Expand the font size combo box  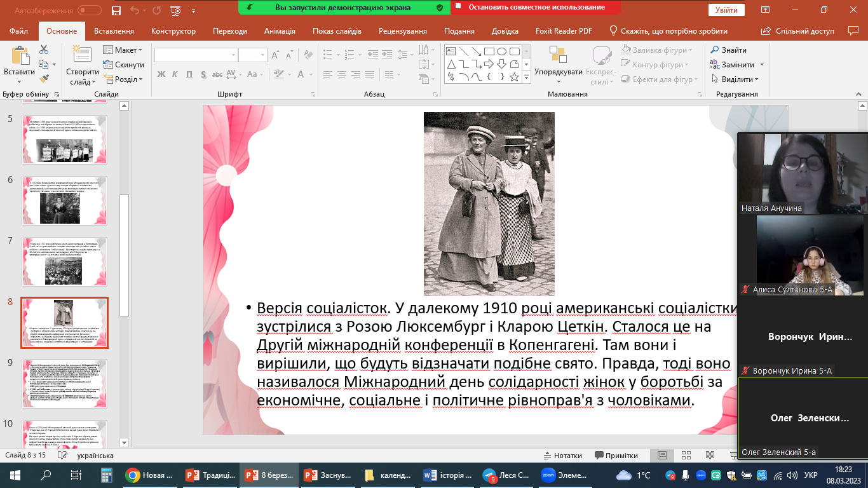pos(262,55)
